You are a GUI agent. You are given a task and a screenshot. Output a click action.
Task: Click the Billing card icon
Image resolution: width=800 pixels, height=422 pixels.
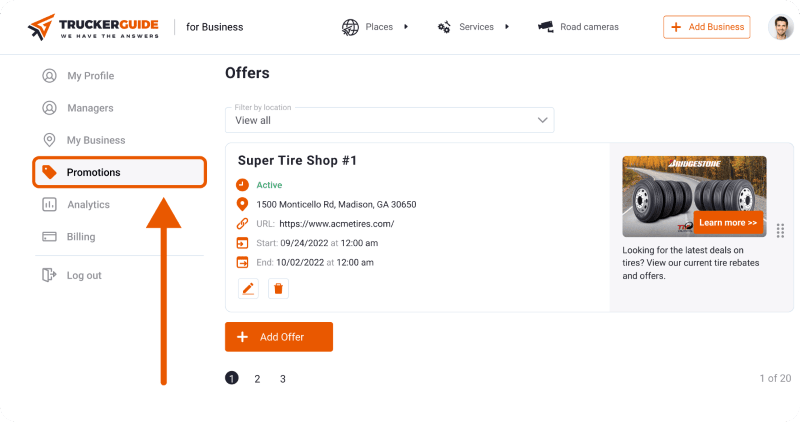[x=49, y=236]
